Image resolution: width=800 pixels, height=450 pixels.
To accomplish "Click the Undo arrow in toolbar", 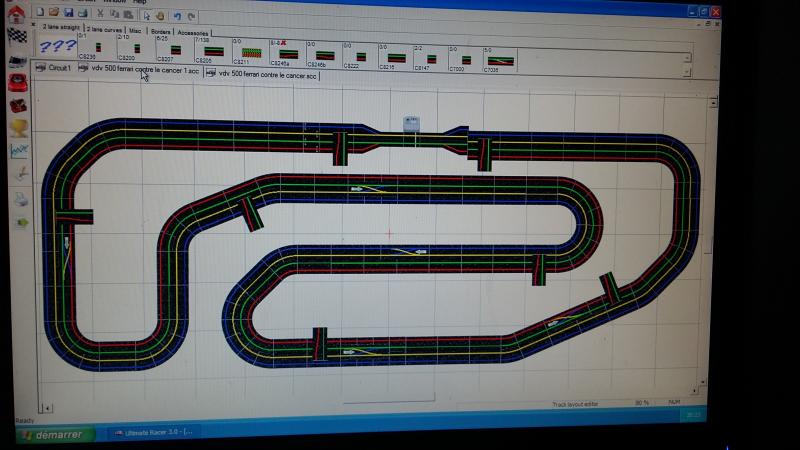I will coord(177,15).
